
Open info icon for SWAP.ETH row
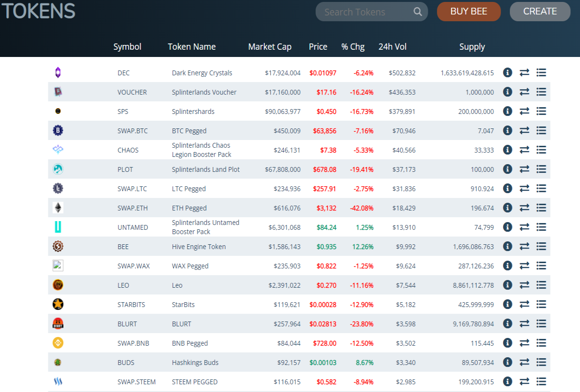pyautogui.click(x=507, y=208)
